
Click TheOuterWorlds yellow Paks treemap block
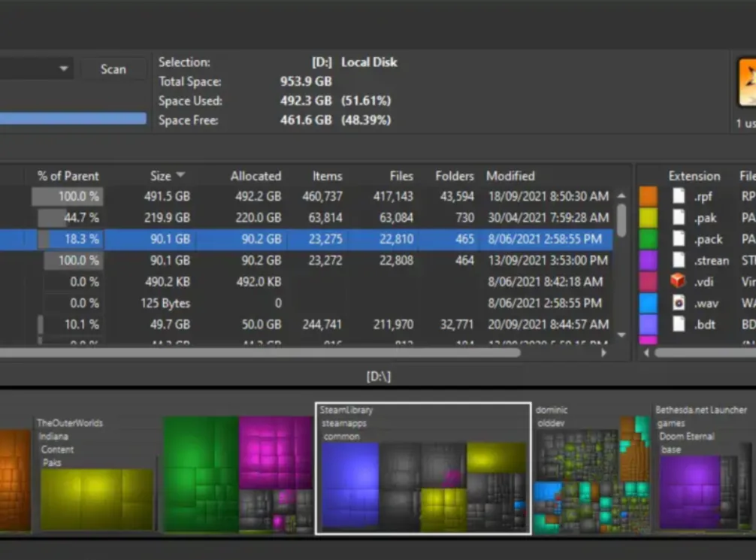pos(96,500)
